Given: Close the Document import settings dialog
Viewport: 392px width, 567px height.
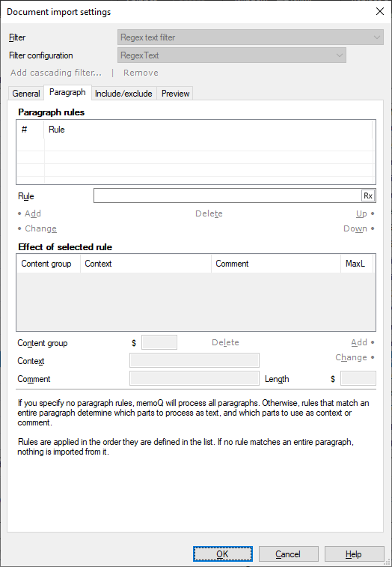Looking at the screenshot, I should click(x=380, y=11).
